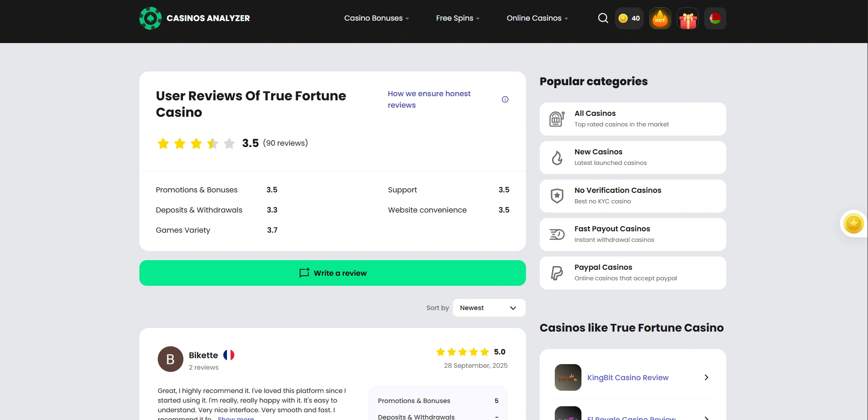Click the Games Variety rating label
This screenshot has height=420, width=868.
pos(183,230)
